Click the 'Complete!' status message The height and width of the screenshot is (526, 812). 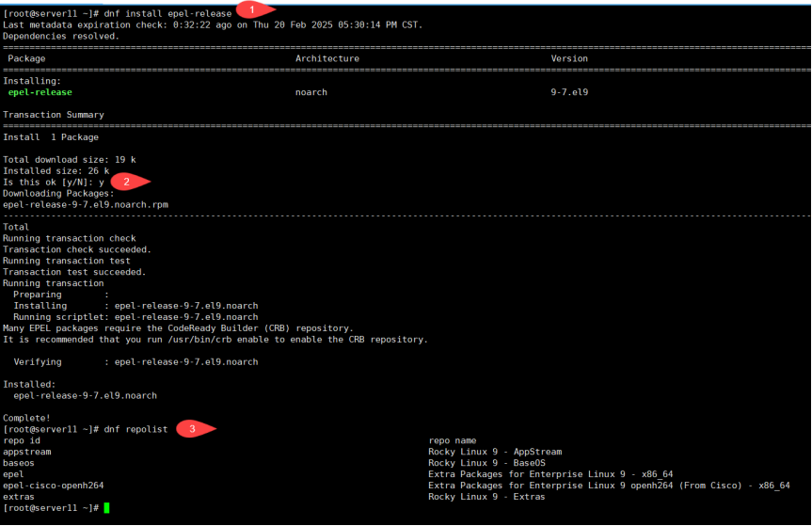pos(27,418)
